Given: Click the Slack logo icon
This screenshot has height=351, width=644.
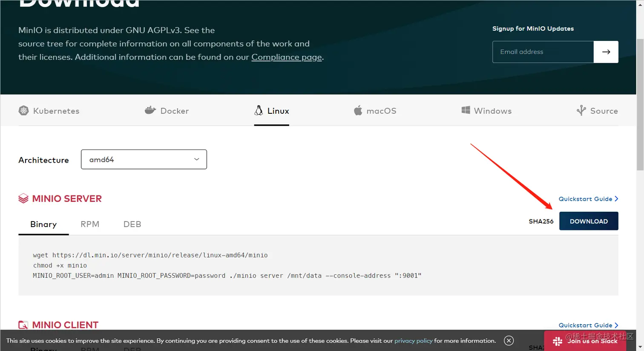Looking at the screenshot, I should (x=558, y=341).
